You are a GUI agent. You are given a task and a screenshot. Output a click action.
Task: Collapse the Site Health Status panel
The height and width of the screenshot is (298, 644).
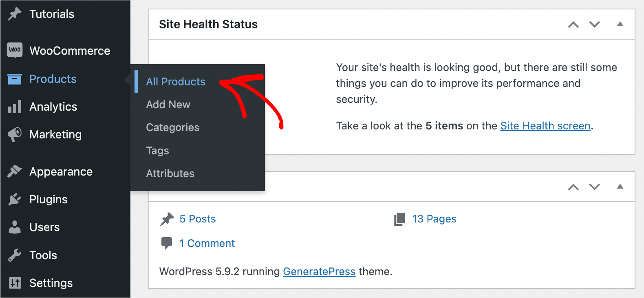(620, 24)
